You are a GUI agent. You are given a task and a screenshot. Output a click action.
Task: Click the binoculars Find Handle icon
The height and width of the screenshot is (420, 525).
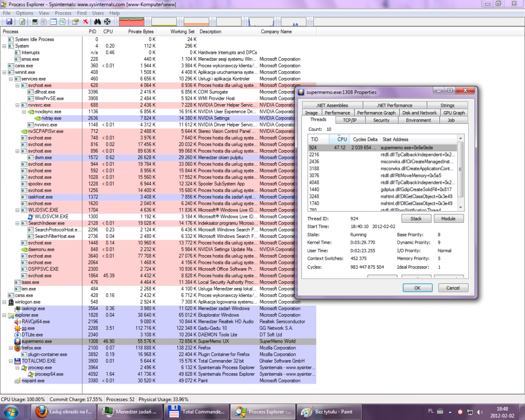coord(98,21)
